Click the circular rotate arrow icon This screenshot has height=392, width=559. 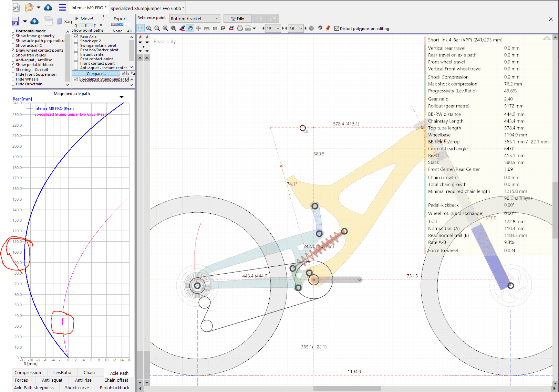pos(320,28)
